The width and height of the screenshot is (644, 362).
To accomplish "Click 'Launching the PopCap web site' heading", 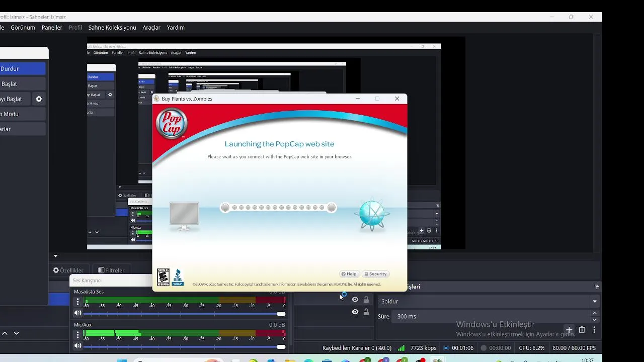I will pyautogui.click(x=279, y=144).
